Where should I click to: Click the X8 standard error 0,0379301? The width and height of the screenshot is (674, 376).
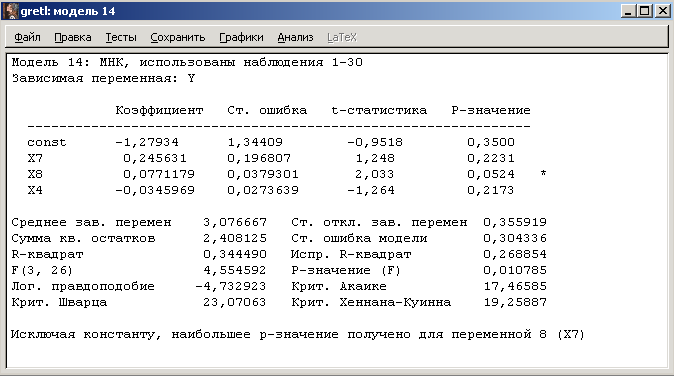263,174
